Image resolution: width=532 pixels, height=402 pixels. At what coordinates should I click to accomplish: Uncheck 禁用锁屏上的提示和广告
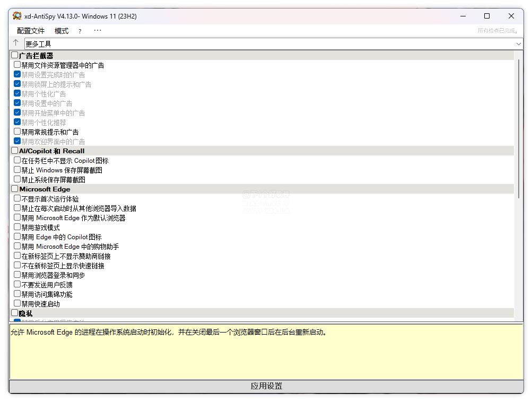(18, 83)
